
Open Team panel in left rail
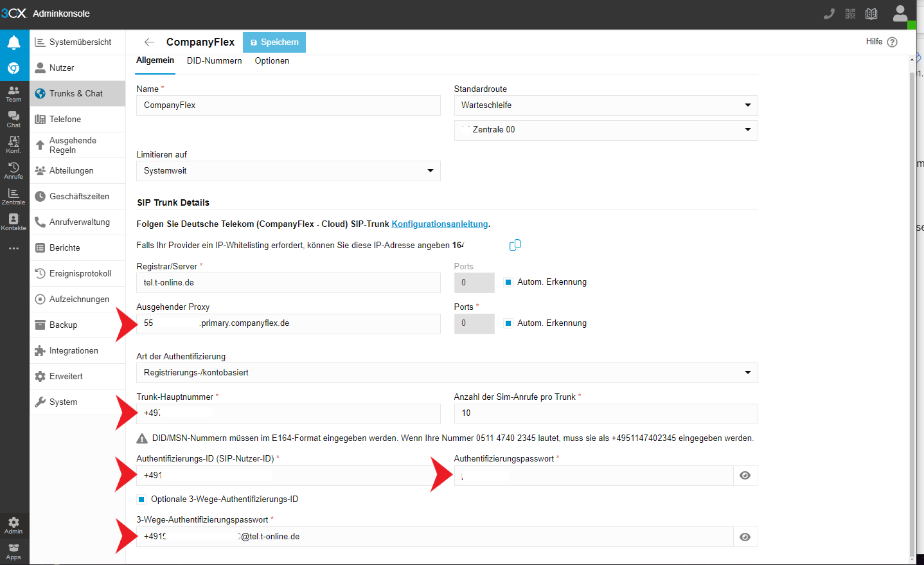coord(14,94)
